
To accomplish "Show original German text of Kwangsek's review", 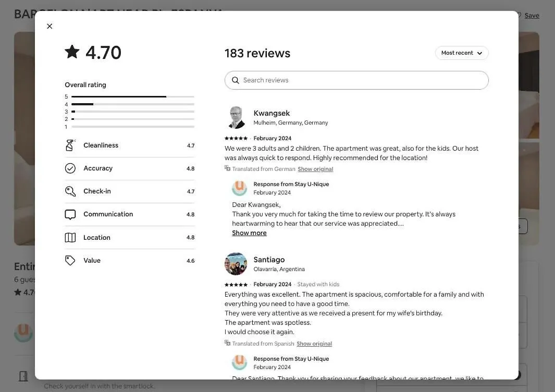I will pyautogui.click(x=315, y=169).
